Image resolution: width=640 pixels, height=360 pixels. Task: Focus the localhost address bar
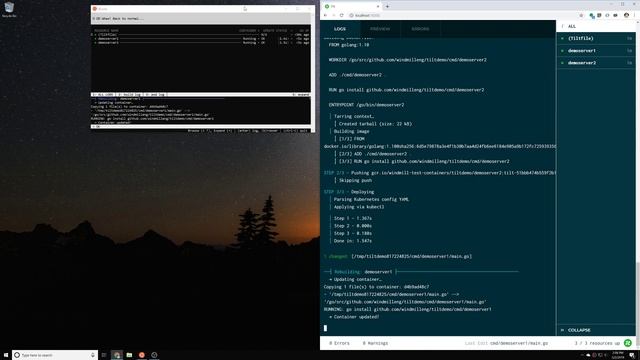tap(463, 15)
